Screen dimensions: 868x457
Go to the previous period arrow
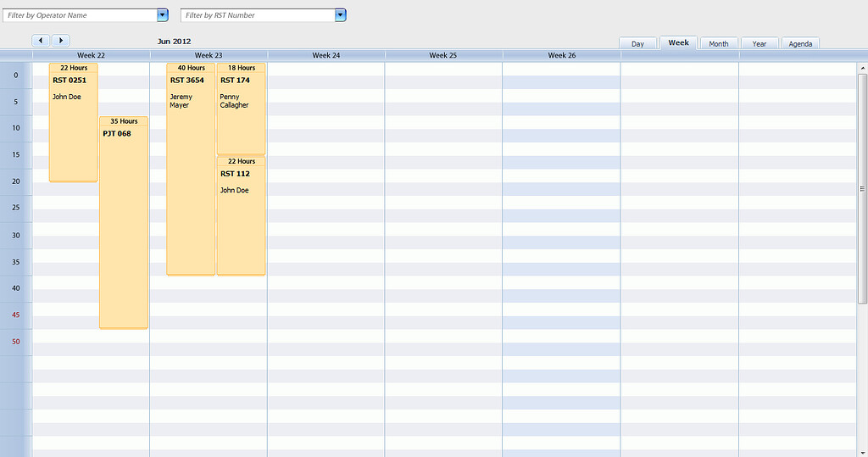click(x=41, y=41)
